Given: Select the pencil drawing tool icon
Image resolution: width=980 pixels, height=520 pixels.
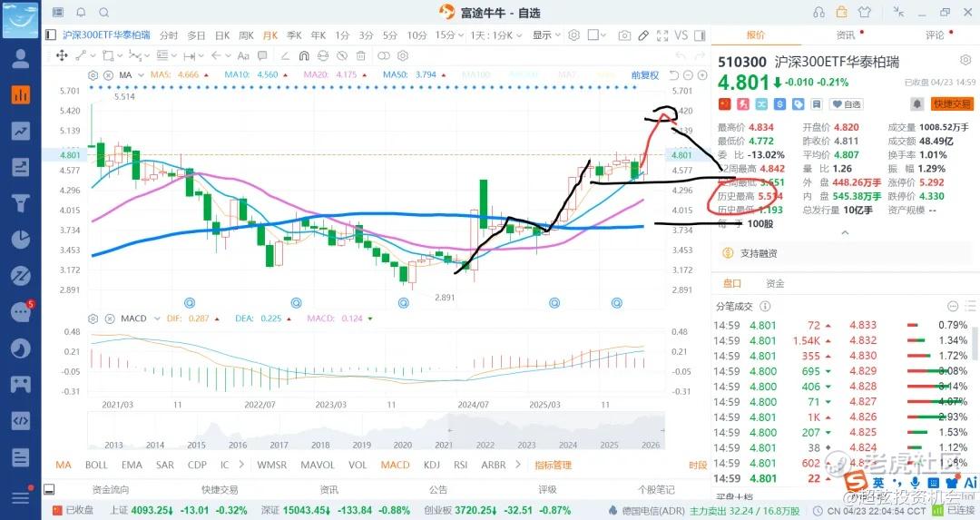Looking at the screenshot, I should [x=643, y=35].
